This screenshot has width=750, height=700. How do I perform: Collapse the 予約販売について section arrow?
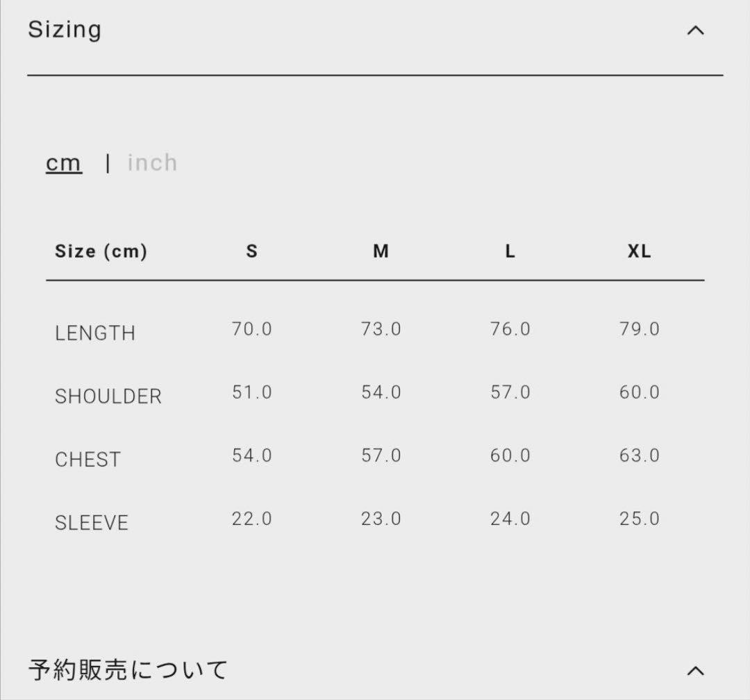click(695, 670)
